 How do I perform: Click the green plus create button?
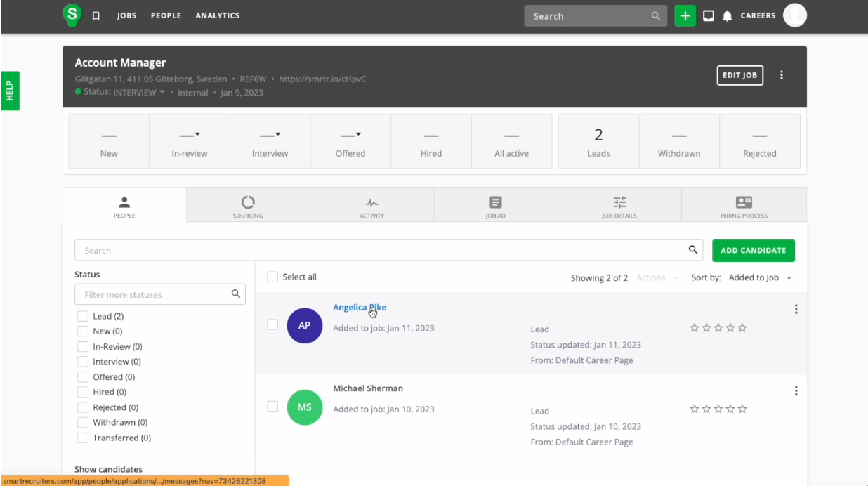(685, 15)
